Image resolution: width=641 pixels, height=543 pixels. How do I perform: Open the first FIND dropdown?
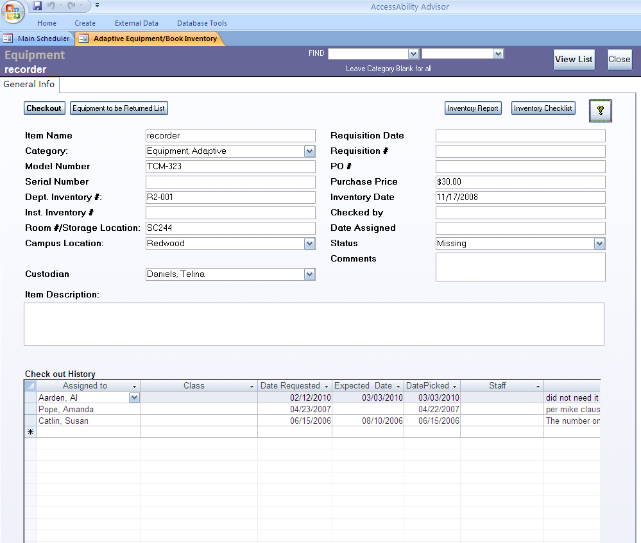coord(413,54)
